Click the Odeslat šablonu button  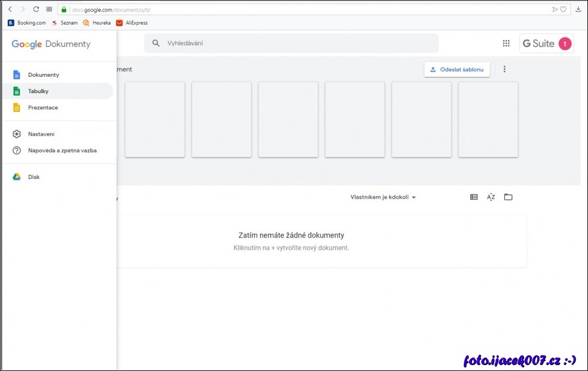click(457, 69)
